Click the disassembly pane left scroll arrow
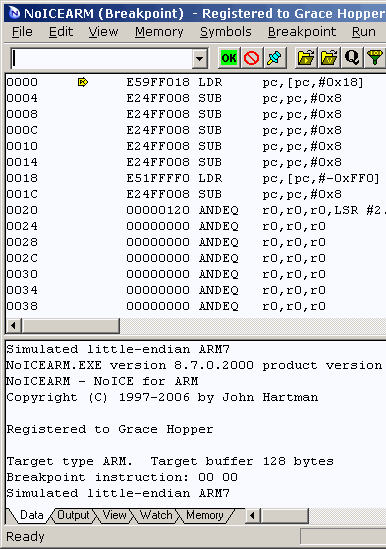 [13, 326]
